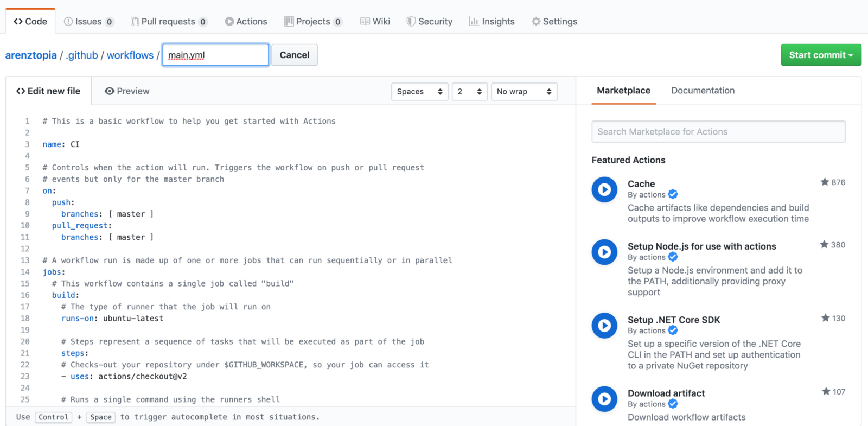
Task: Click the Security shield icon
Action: (411, 22)
